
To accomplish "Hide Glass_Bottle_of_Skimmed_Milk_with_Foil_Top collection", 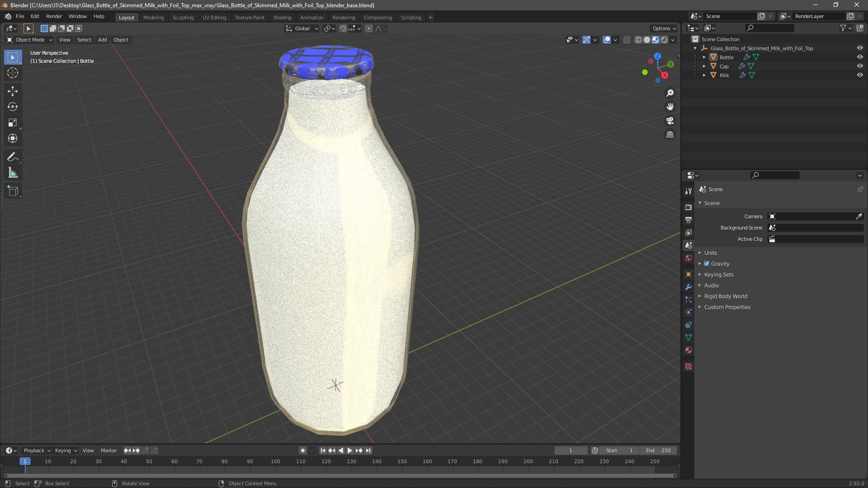I will point(860,48).
